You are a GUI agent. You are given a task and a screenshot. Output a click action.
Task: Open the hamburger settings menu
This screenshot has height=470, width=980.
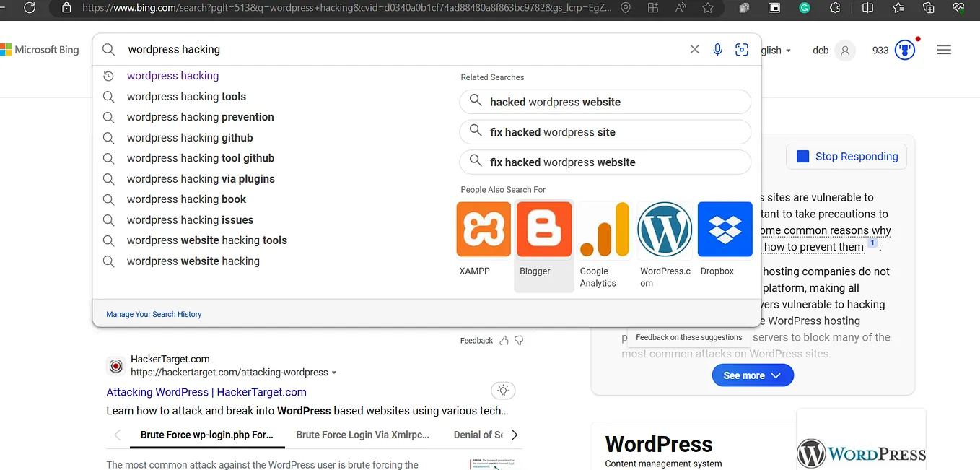(944, 50)
